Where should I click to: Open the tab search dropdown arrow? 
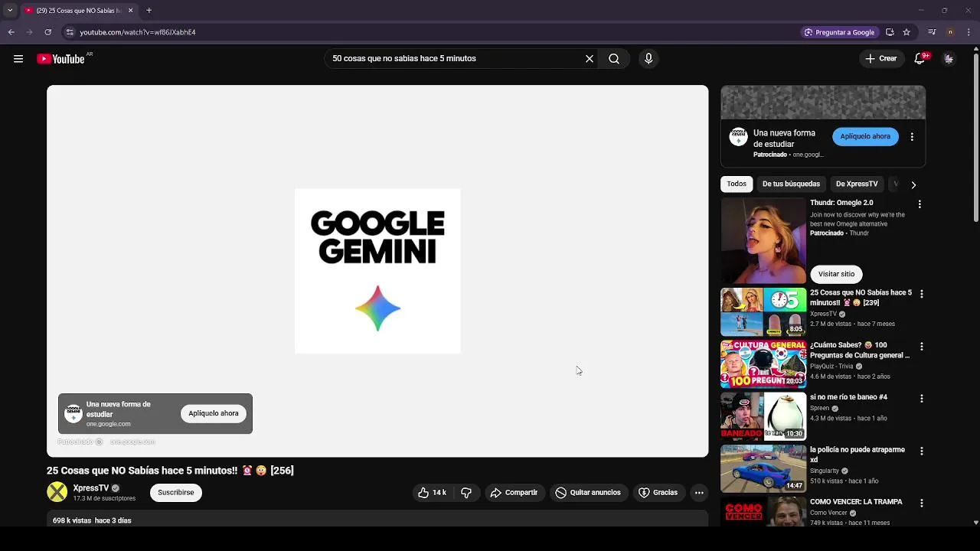[9, 11]
